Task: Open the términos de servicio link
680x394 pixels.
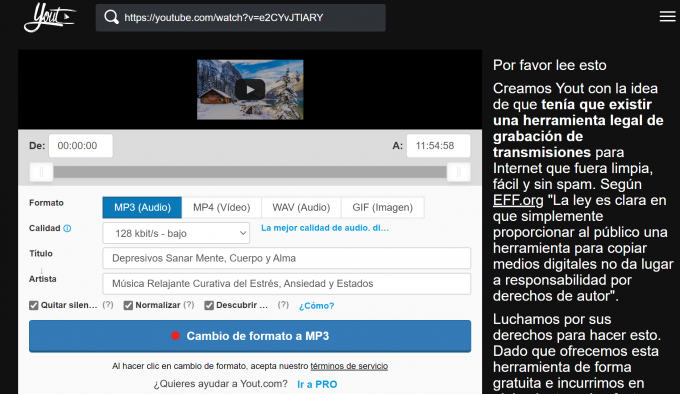Action: click(x=349, y=366)
